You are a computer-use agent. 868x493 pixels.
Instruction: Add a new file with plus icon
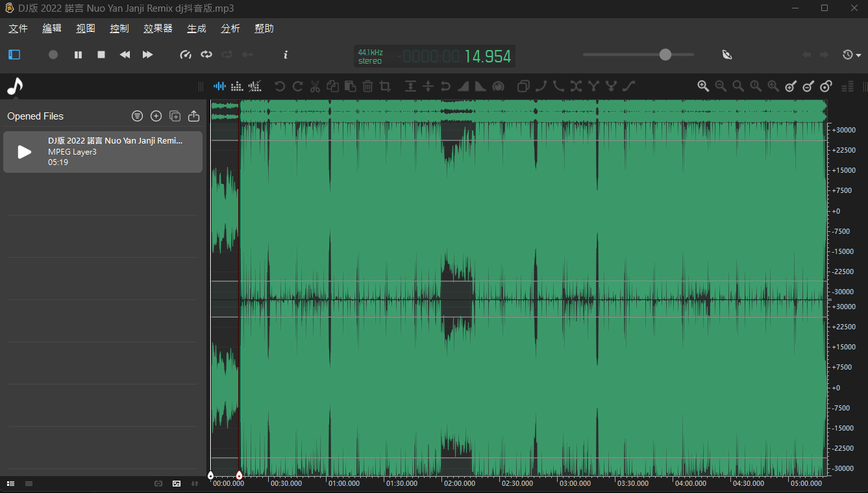tap(156, 116)
